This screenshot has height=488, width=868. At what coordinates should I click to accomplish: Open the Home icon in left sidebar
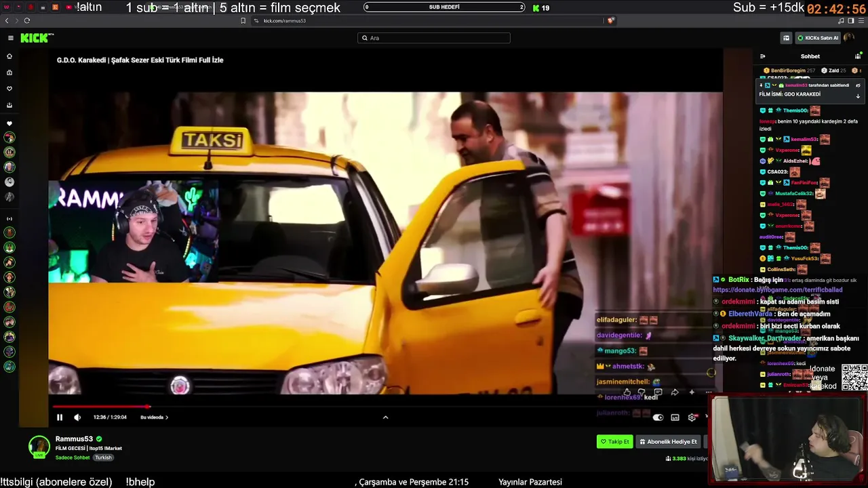pos(9,56)
